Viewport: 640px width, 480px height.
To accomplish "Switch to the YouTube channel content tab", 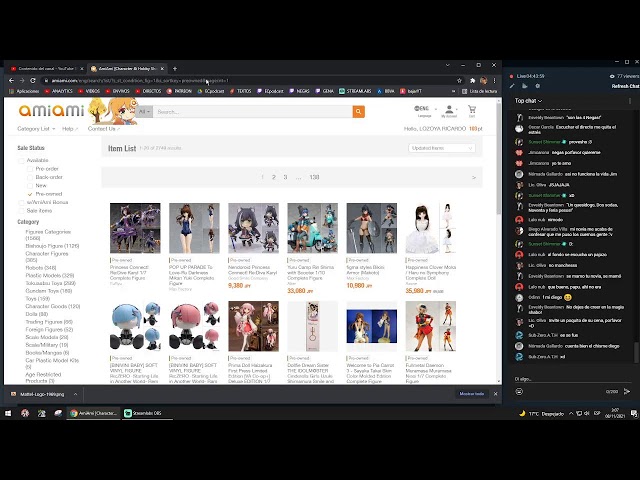I will pyautogui.click(x=47, y=69).
